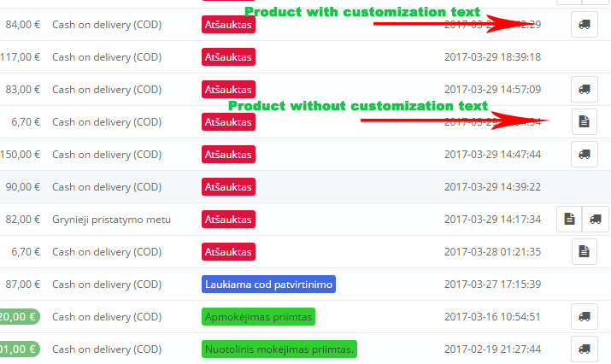The height and width of the screenshot is (364, 611).
Task: Click the truck icon in the 83,00 € order row
Action: point(584,89)
